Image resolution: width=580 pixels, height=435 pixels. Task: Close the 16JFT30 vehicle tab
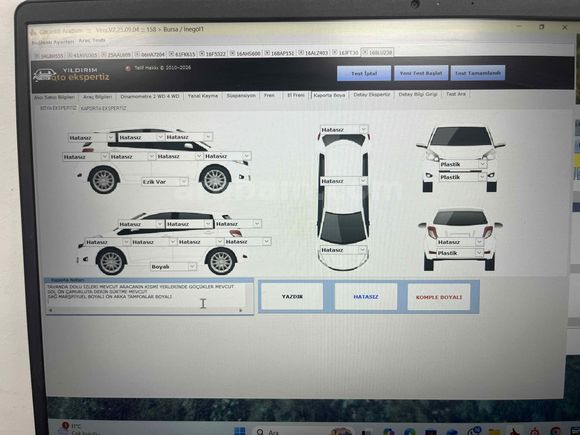(334, 53)
